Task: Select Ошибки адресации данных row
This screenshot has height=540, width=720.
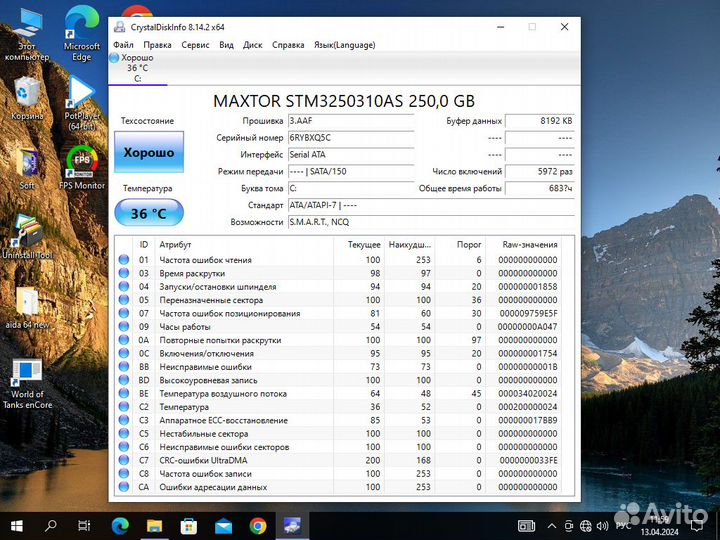Action: click(x=338, y=486)
